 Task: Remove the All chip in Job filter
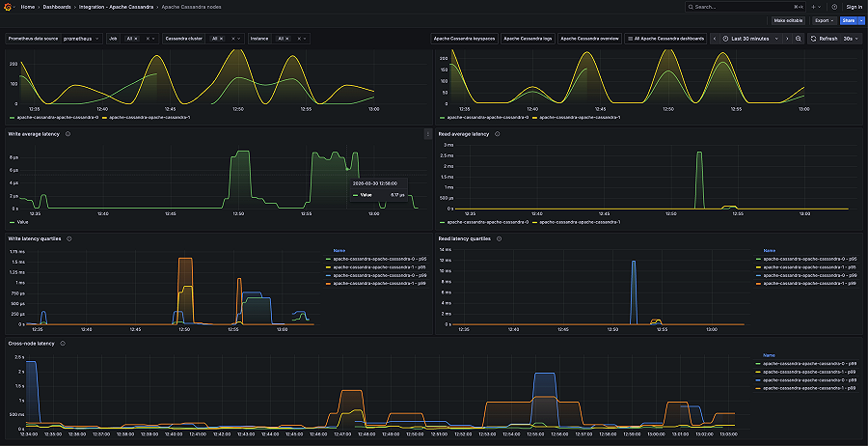click(136, 39)
